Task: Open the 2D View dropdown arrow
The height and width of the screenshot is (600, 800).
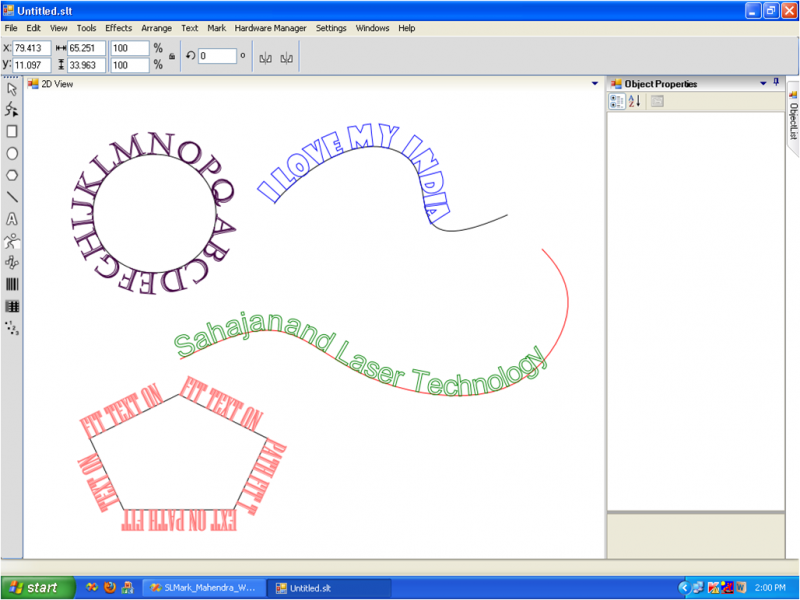Action: click(595, 84)
